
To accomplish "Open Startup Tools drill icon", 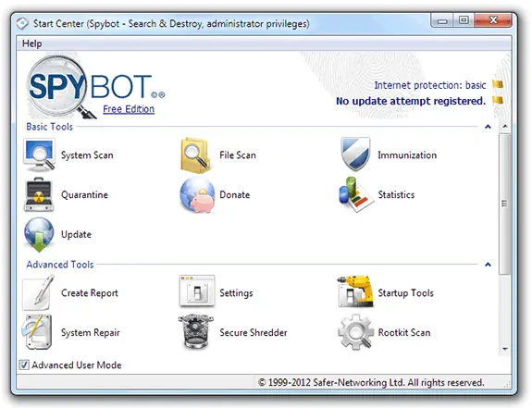I will 355,292.
